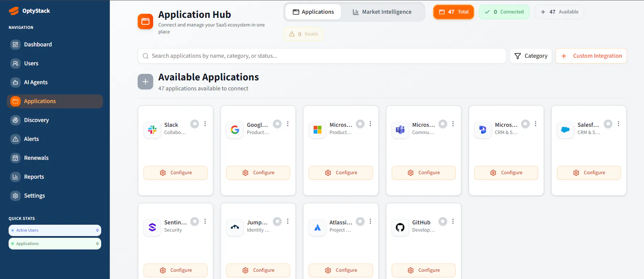The width and height of the screenshot is (644, 279).
Task: Open GitHub card three-dot menu
Action: point(453,221)
